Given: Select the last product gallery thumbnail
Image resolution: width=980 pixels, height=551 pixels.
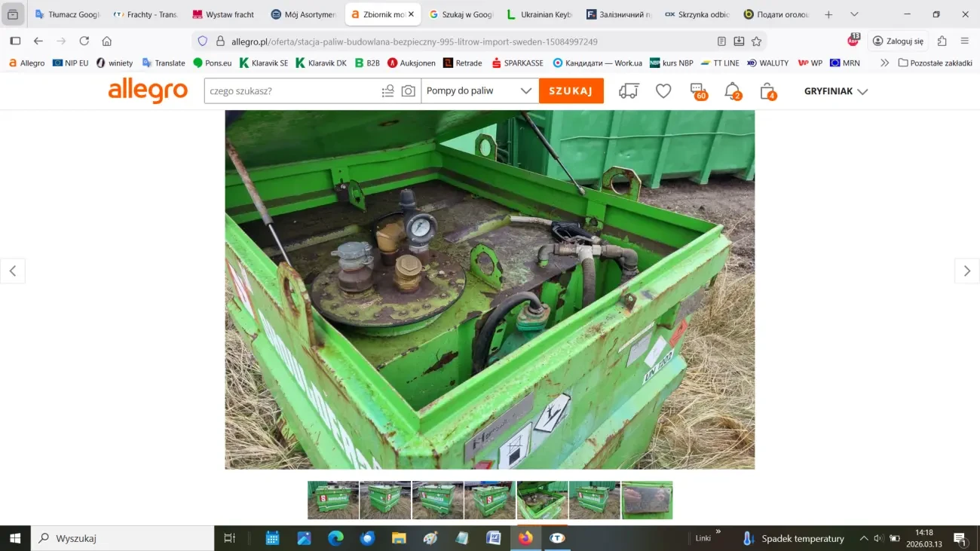Looking at the screenshot, I should point(647,500).
